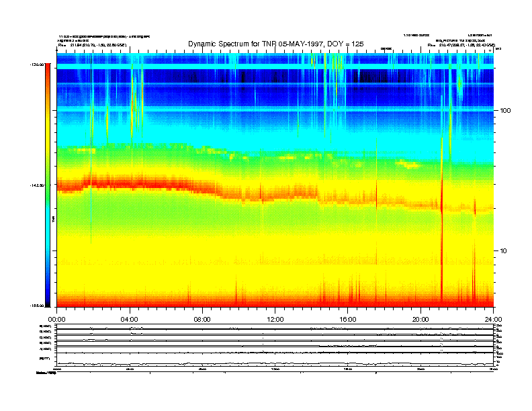Click the 12:00 time axis label

(275, 320)
